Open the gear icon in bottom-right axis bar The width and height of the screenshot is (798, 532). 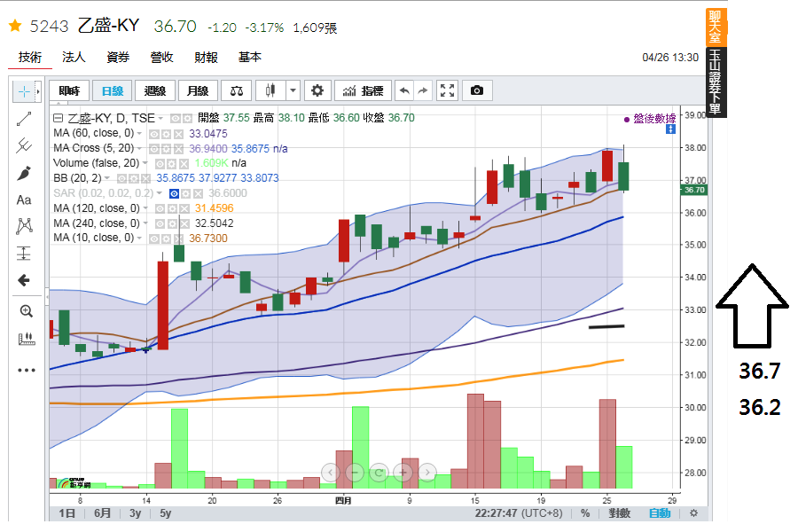click(693, 513)
